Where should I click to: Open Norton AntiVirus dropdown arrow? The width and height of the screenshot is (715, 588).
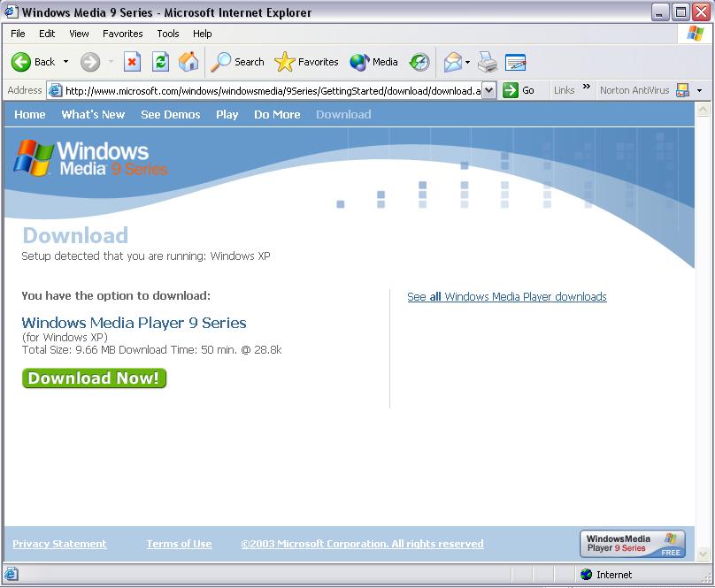pos(699,91)
